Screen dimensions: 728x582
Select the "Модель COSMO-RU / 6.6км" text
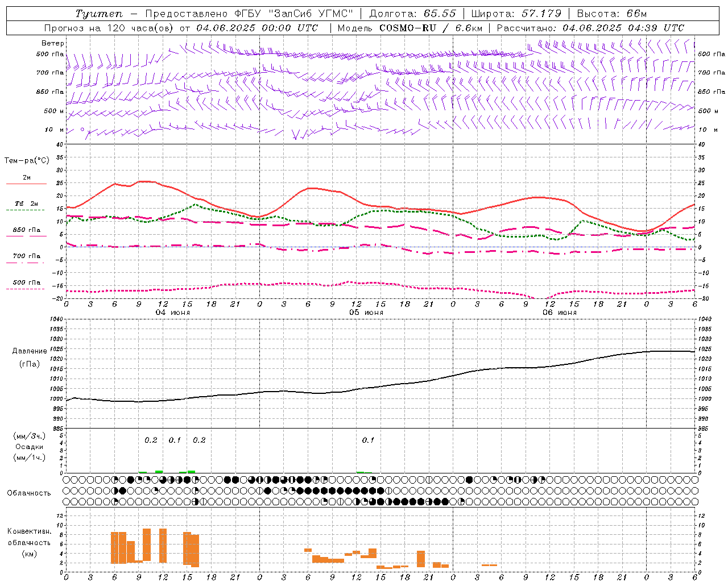tap(409, 28)
